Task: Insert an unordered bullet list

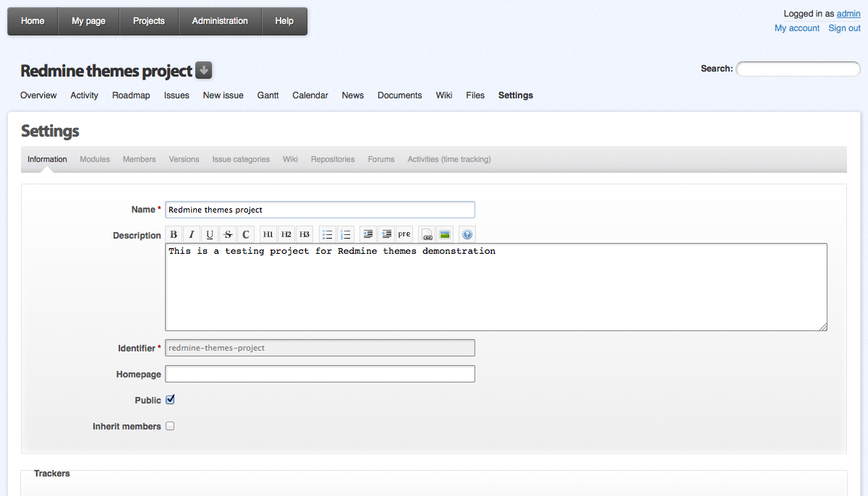Action: [x=328, y=234]
